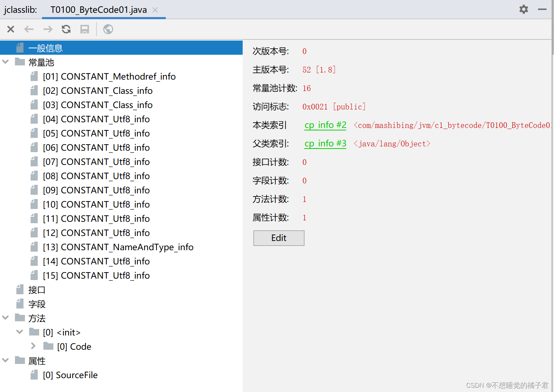Click the close (X) toolbar icon
The image size is (554, 392).
(x=11, y=29)
